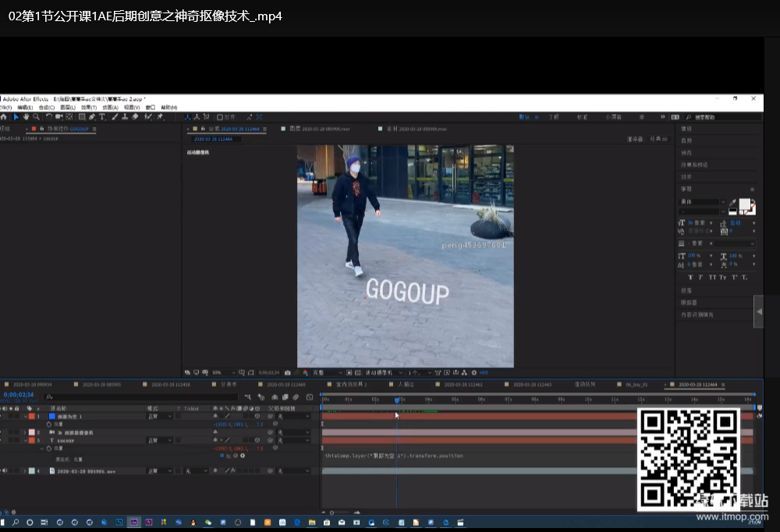Viewport: 780px width, 532px height.
Task: Click the Faux Bold style button
Action: click(x=690, y=277)
